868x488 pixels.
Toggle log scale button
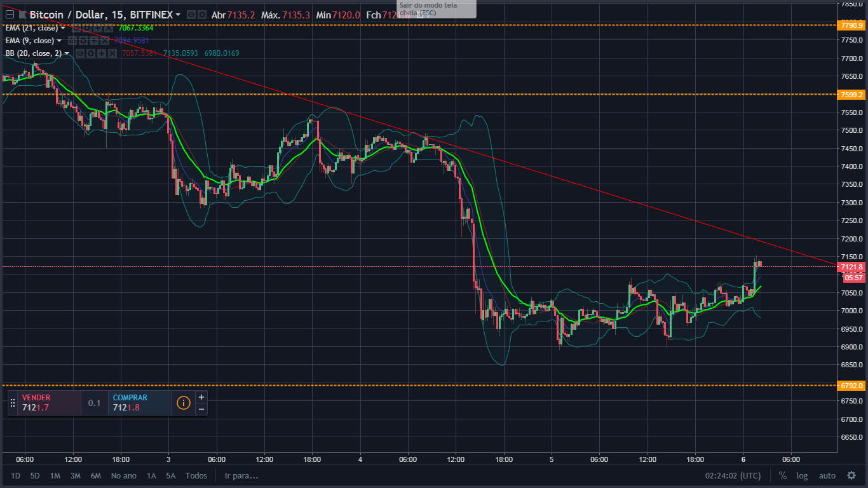point(803,475)
